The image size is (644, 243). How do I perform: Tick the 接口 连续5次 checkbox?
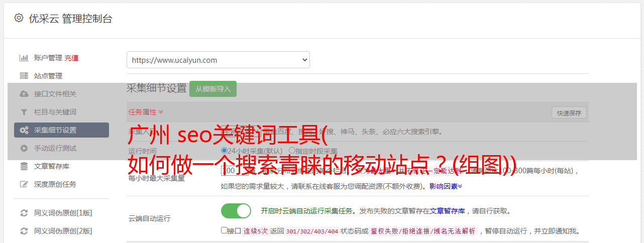coord(224,230)
